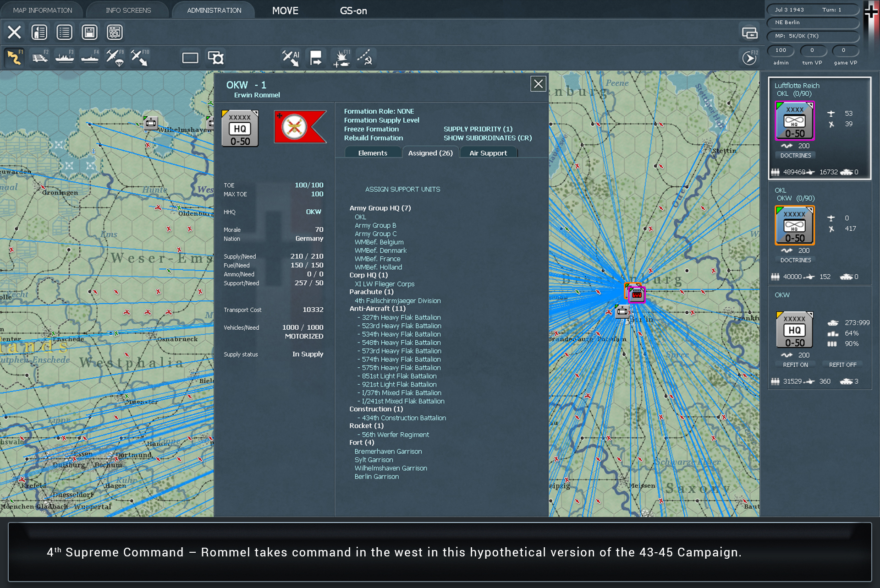Select the F3 naval transport mode
The height and width of the screenshot is (588, 880).
click(65, 57)
